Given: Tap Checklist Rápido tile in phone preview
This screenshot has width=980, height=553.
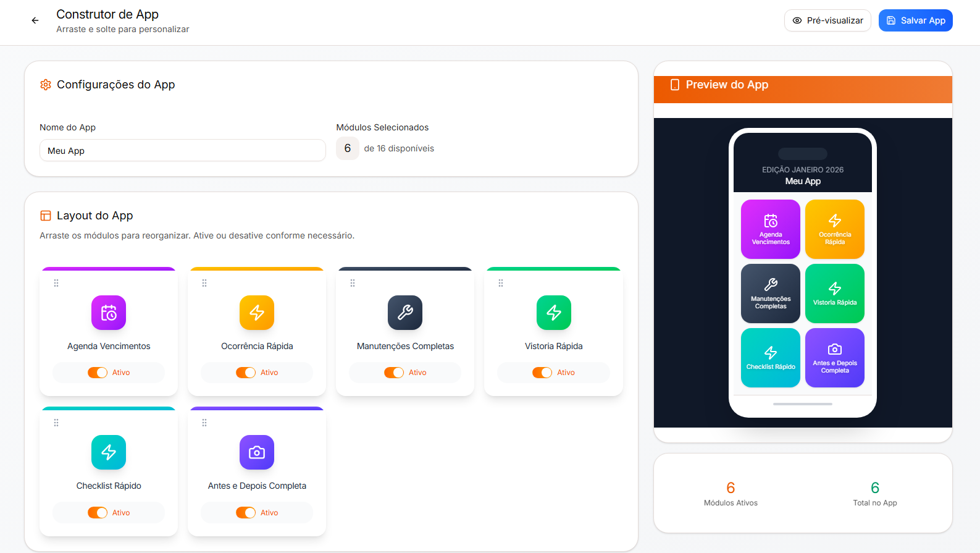Looking at the screenshot, I should point(771,358).
